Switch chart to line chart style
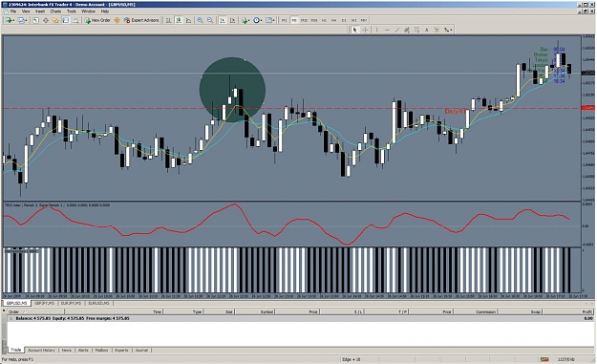Screen dimensions: 597x364 pos(188,20)
